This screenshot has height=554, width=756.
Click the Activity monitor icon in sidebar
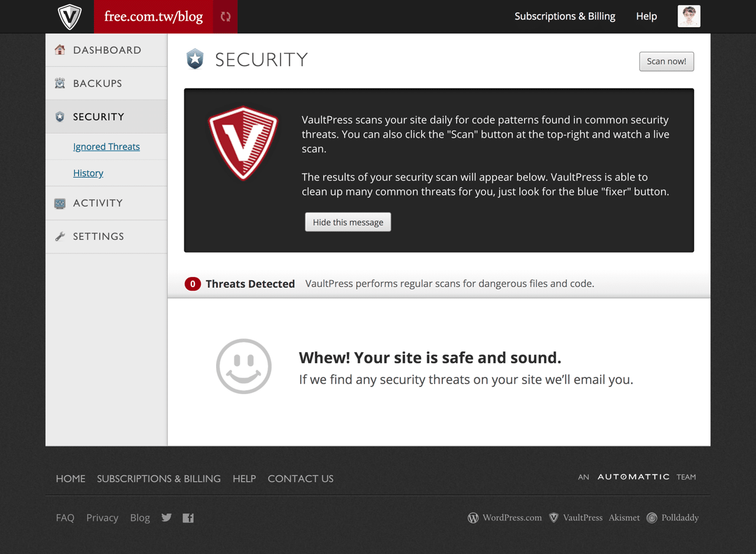coord(60,203)
